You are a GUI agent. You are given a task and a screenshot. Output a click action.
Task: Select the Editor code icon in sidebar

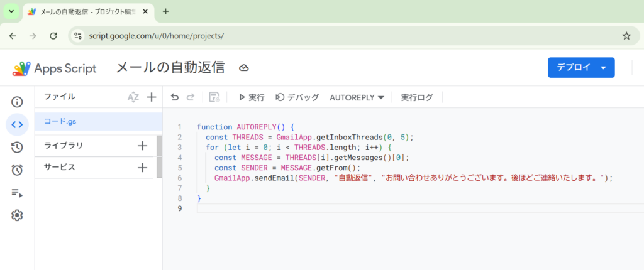point(17,124)
